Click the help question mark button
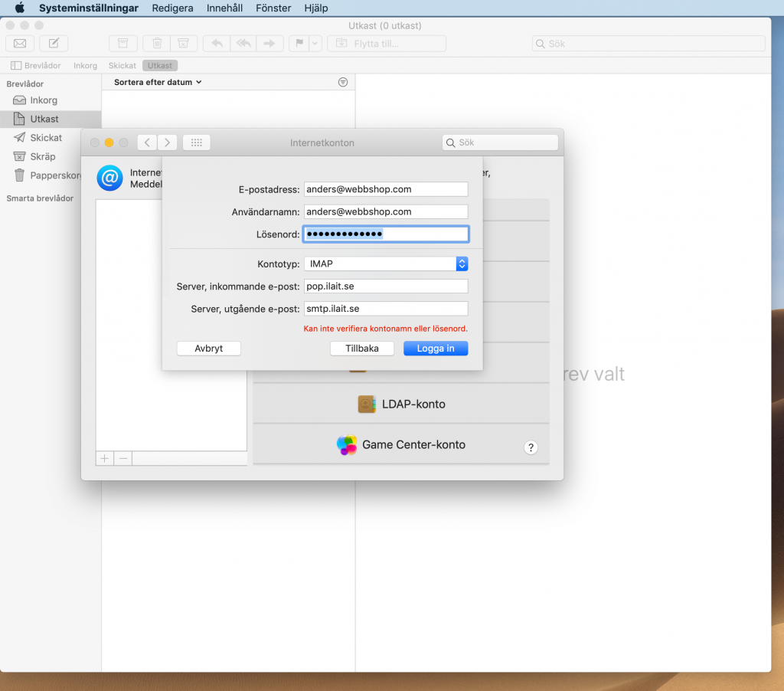This screenshot has height=691, width=784. (x=531, y=447)
